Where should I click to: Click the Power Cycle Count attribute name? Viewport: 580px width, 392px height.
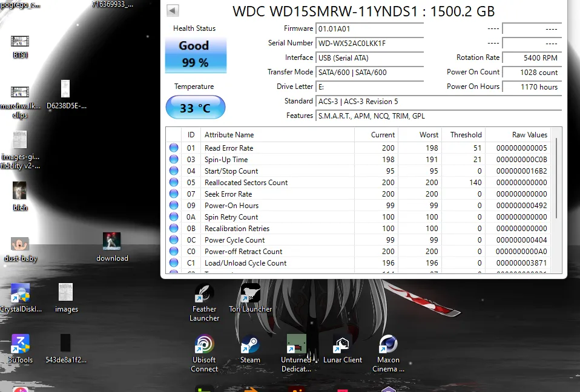point(234,240)
